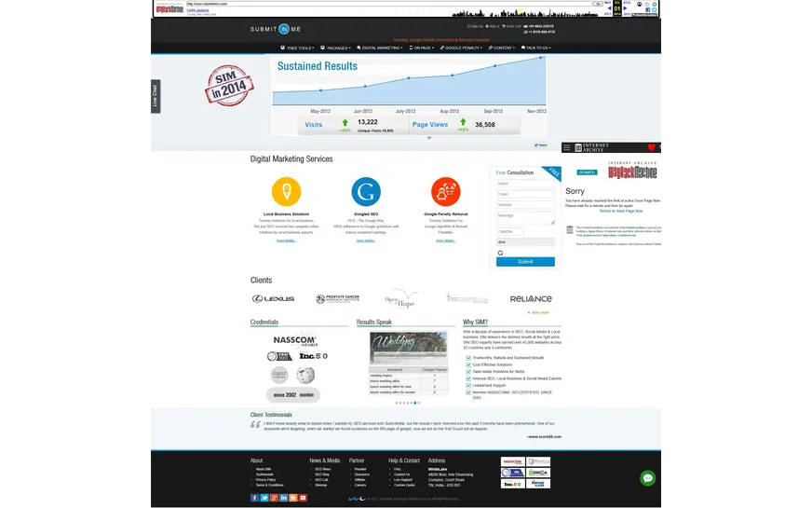812x508 pixels.
Task: Click the red heart icon in Internet Archive bar
Action: click(x=652, y=147)
